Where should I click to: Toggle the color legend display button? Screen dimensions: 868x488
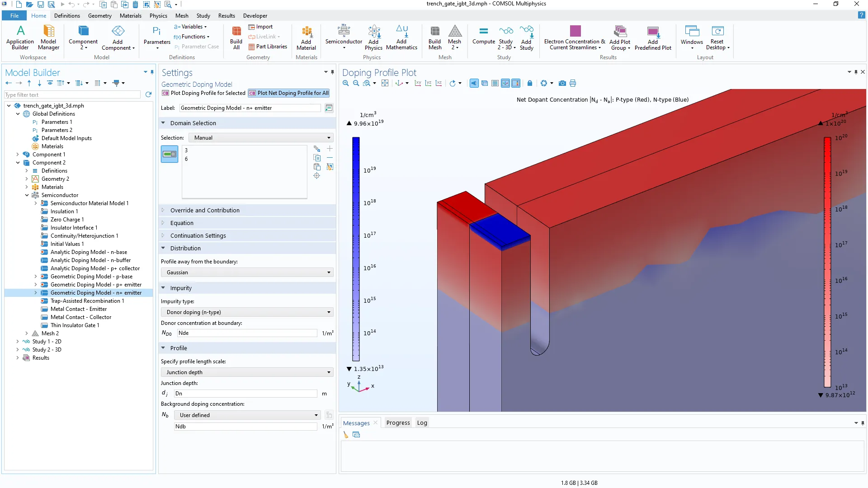coord(516,83)
